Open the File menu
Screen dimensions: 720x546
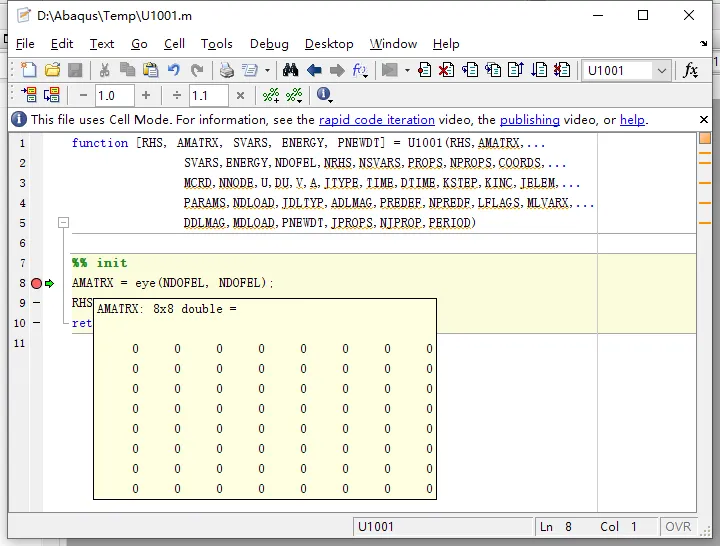(25, 44)
